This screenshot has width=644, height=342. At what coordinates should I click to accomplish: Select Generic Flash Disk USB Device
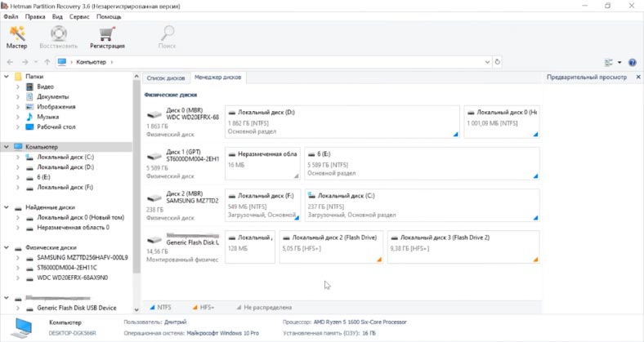pos(76,308)
